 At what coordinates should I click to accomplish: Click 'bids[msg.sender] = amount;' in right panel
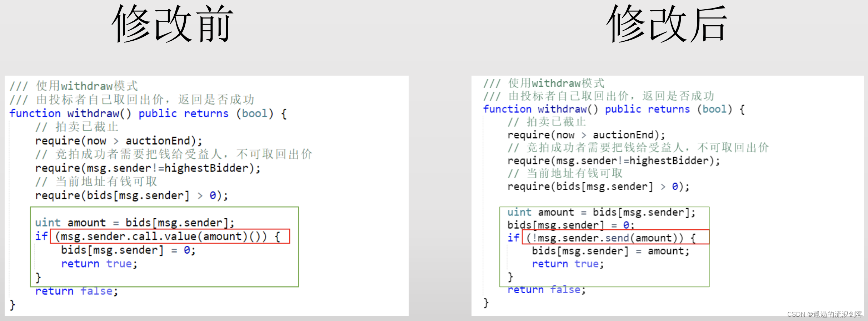click(x=610, y=251)
